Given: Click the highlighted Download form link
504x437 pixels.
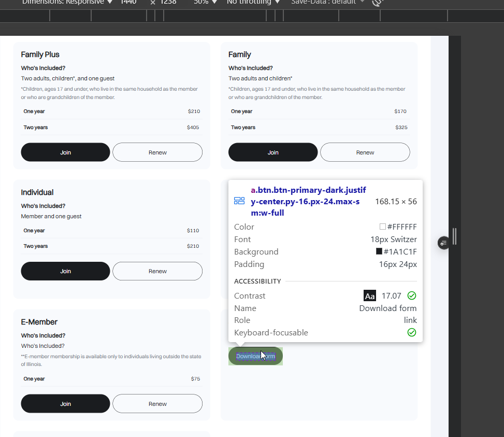Looking at the screenshot, I should [255, 356].
